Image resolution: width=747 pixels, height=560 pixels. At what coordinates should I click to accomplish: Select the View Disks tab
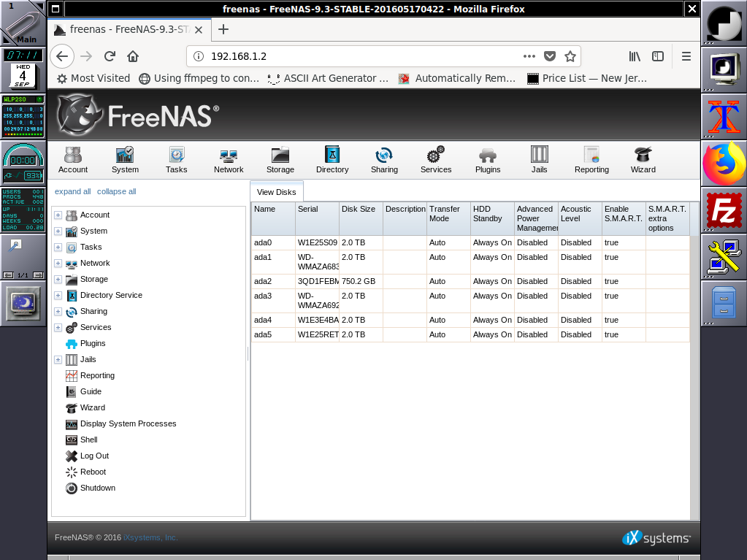[x=276, y=192]
